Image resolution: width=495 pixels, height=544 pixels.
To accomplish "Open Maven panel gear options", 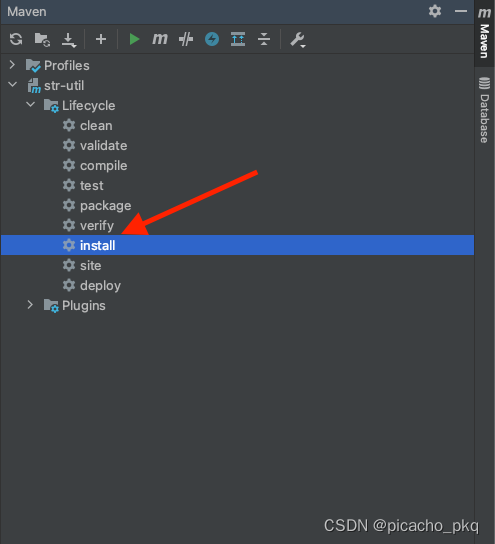I will (x=435, y=11).
